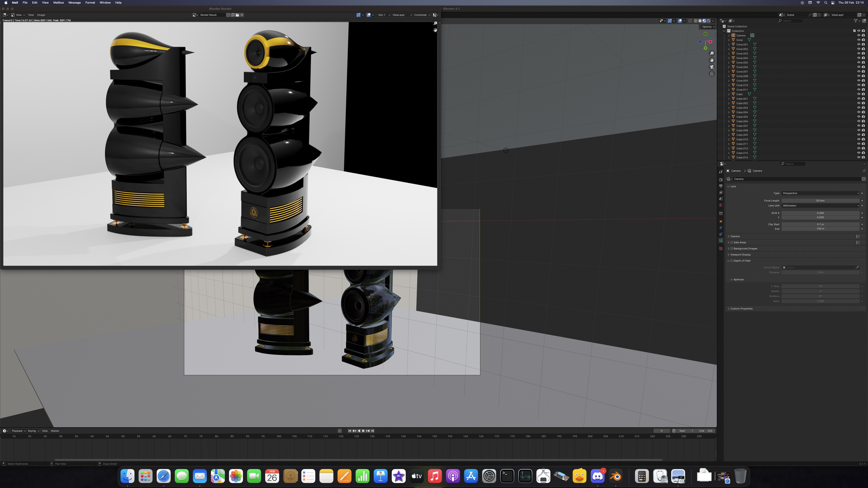Screen dimensions: 868x488
Task: Enable the Safe Areas checkbox
Action: tap(731, 242)
